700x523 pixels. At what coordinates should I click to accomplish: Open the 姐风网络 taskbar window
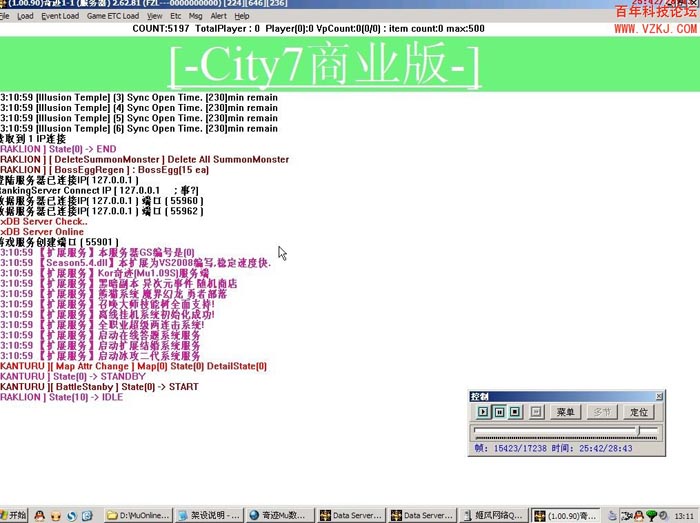coord(493,515)
